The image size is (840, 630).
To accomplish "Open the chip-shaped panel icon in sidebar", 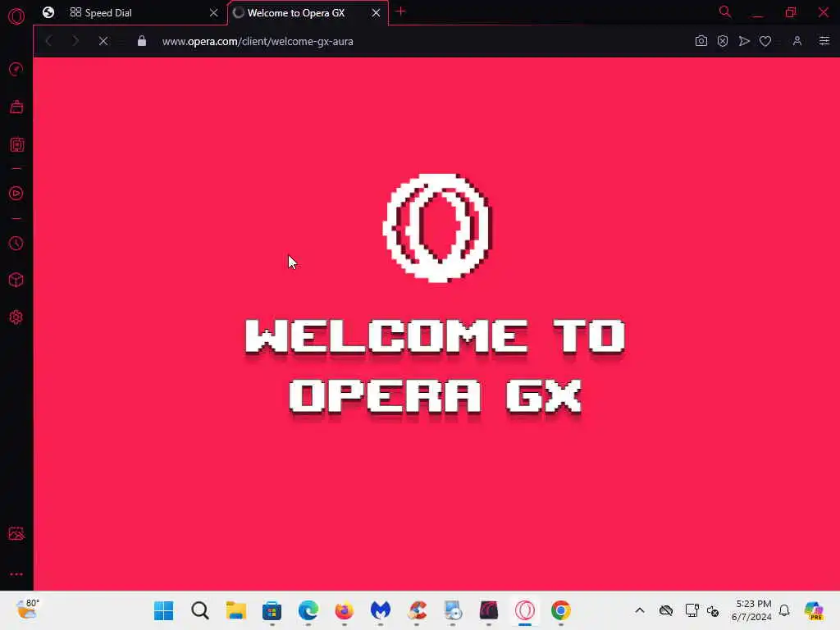I will click(x=16, y=144).
